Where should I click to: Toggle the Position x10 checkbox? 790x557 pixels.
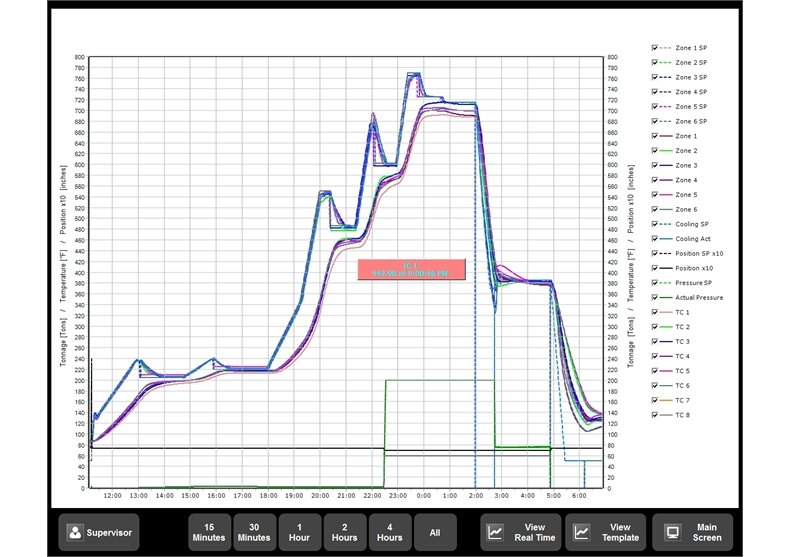[654, 268]
